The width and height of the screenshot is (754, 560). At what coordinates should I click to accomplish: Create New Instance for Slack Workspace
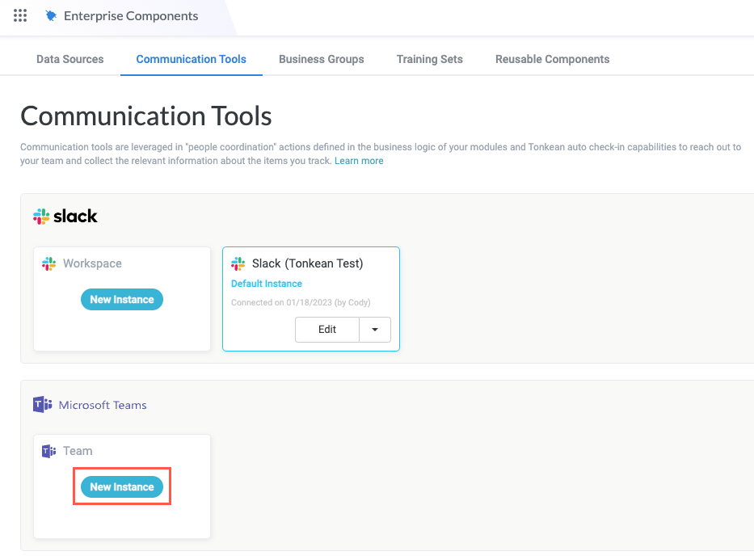click(x=122, y=300)
